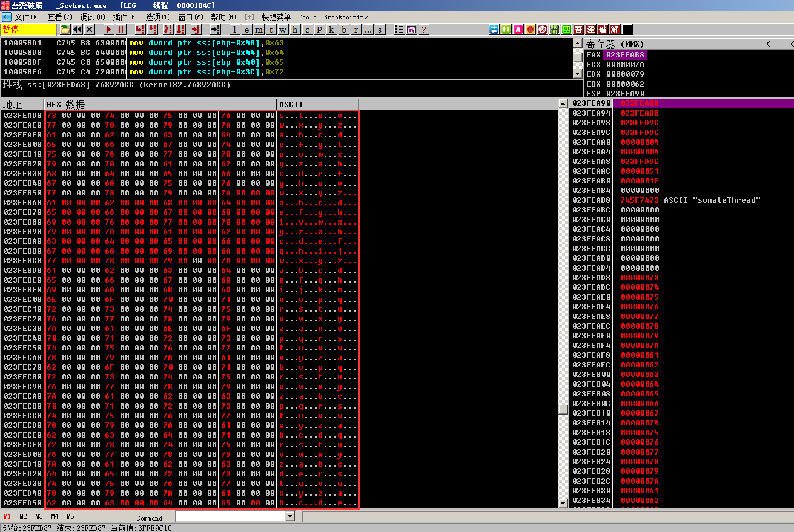Open patches window 'P' button
Viewport: 794px width, 532px height.
(x=319, y=30)
